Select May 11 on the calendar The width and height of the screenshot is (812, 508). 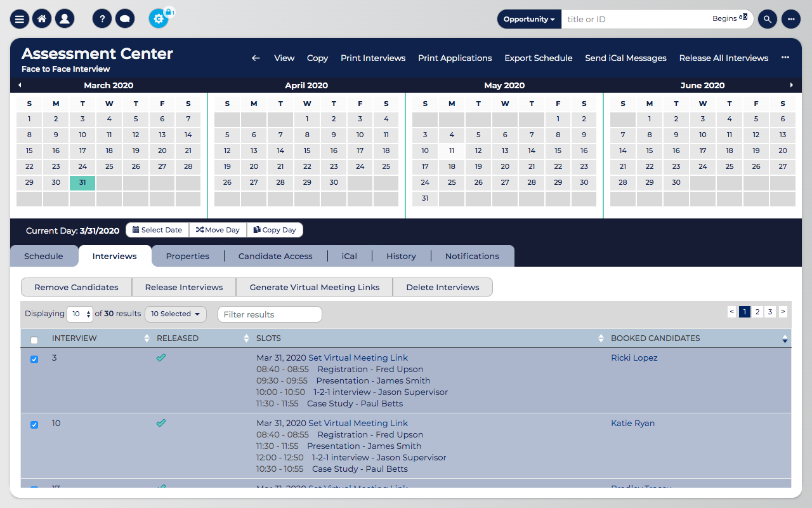pos(452,150)
